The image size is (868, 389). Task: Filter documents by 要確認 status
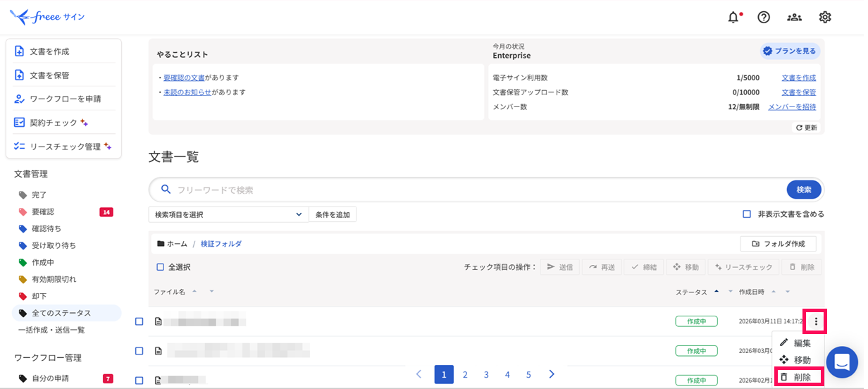(x=43, y=211)
